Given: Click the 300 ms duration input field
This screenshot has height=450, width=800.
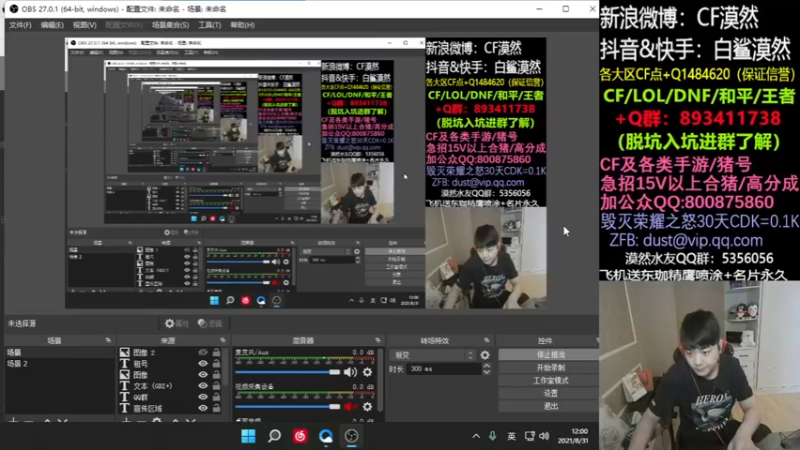Looking at the screenshot, I should tap(444, 369).
